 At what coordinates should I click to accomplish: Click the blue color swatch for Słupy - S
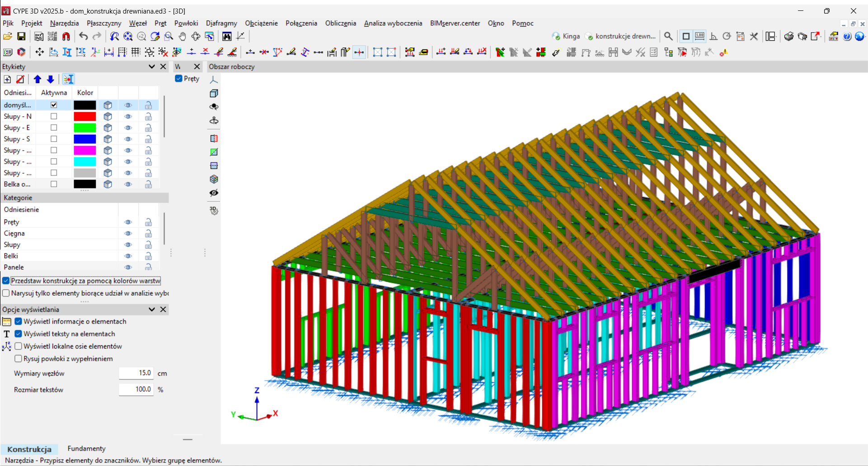click(84, 139)
